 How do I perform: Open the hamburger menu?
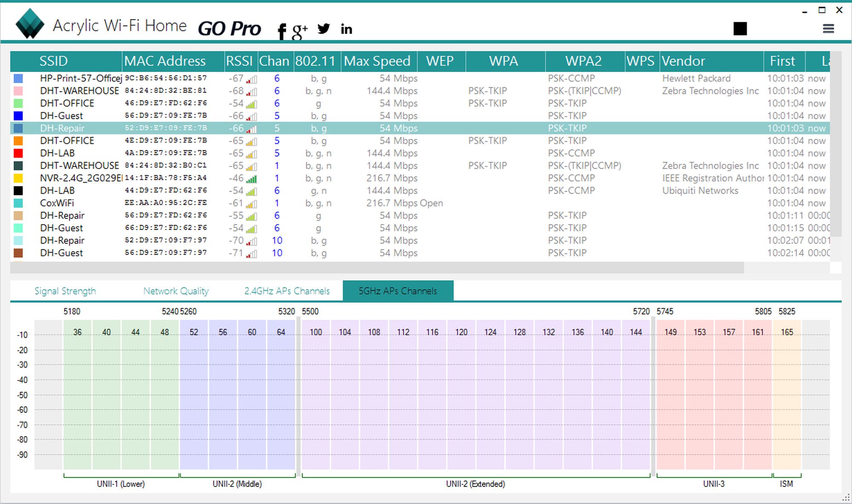point(828,29)
